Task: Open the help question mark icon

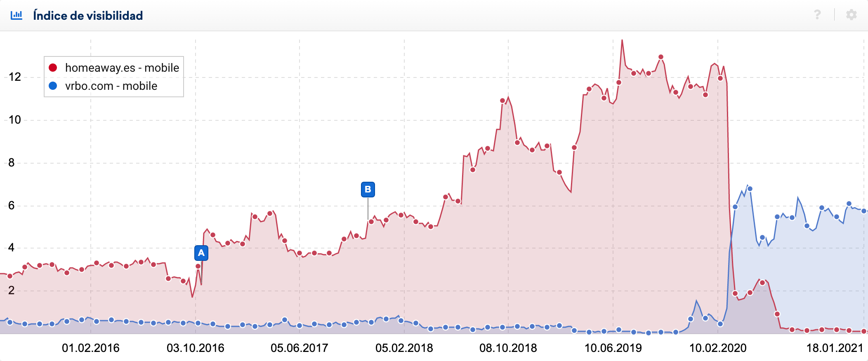Action: coord(817,15)
